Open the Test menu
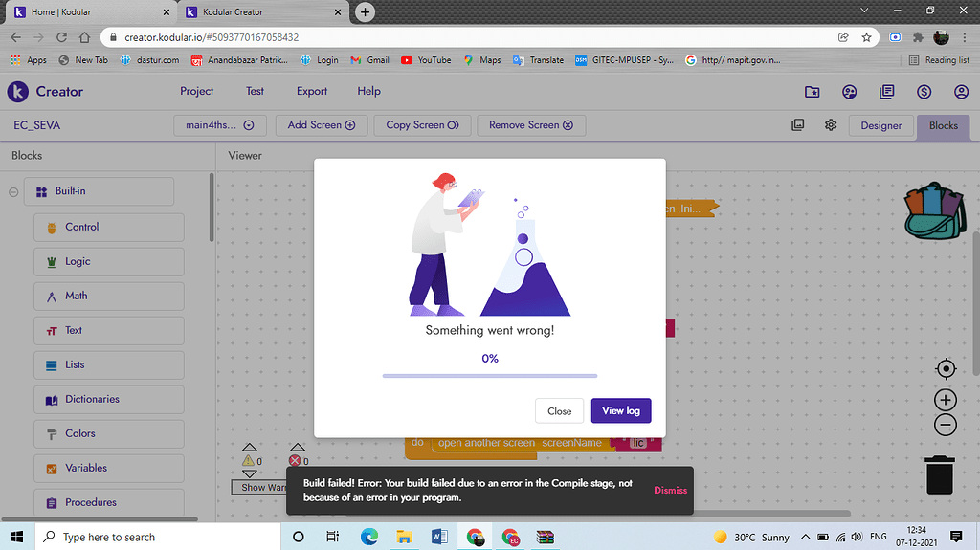The image size is (980, 550). (255, 91)
